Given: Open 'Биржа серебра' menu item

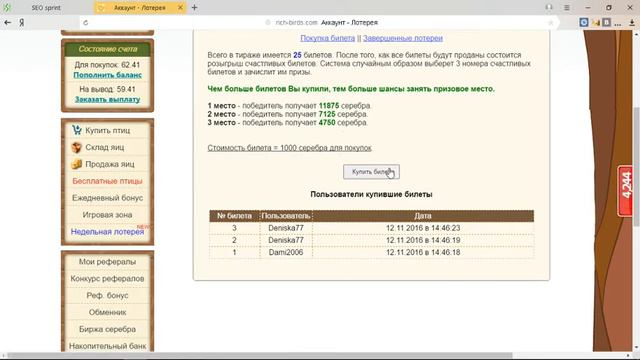Looking at the screenshot, I should pos(107,329).
